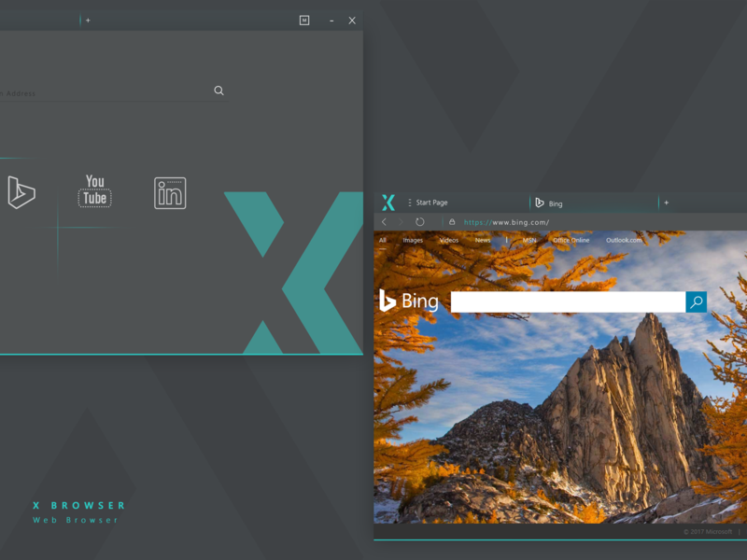
Task: Navigate back using the left arrow
Action: click(x=385, y=221)
